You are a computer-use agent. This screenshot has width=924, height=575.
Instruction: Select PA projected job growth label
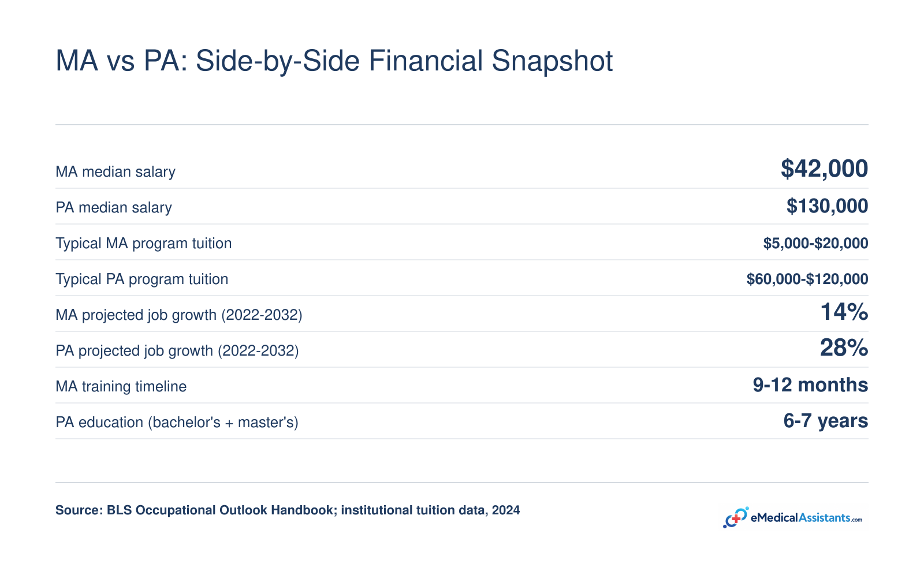pyautogui.click(x=177, y=350)
